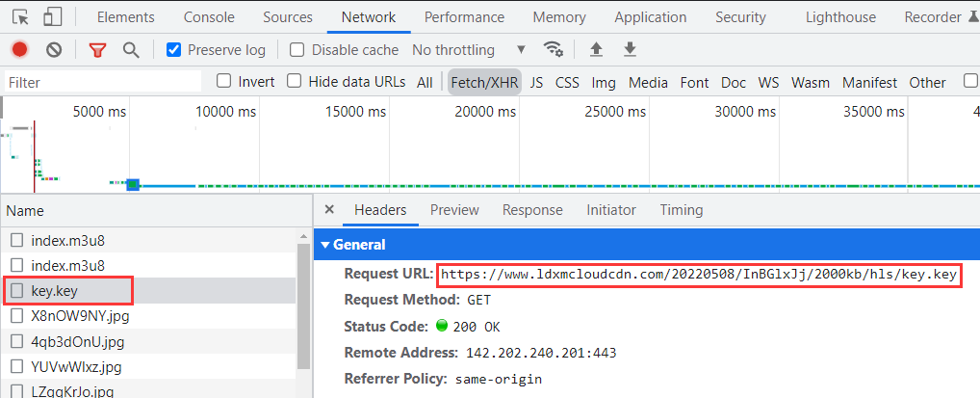The image size is (980, 398).
Task: Click the inspect element picker icon
Action: tap(21, 17)
